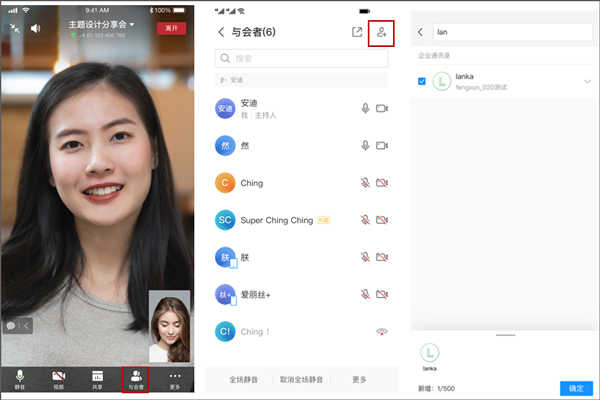
Task: Tap the disabled camera icon for Super Ching Ching
Action: 381,220
